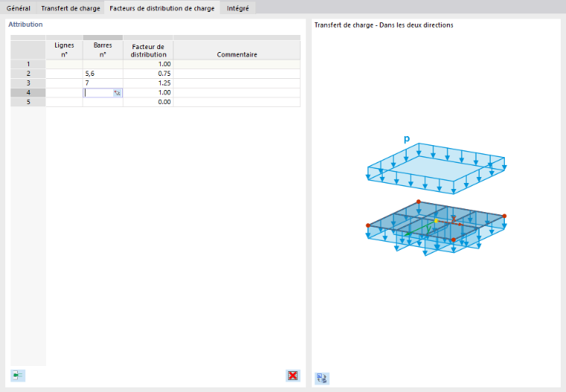Click the Barres cell containing 7
The image size is (566, 392).
[x=103, y=83]
